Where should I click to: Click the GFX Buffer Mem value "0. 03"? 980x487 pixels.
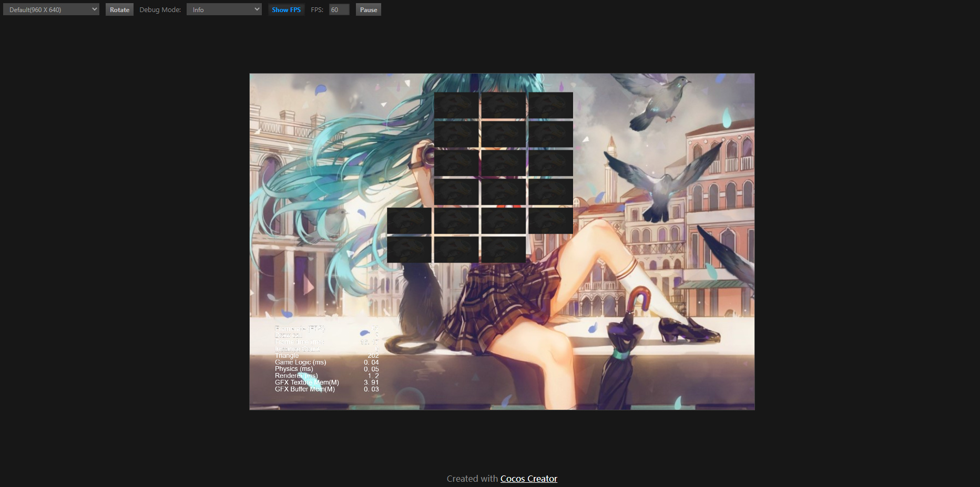point(371,389)
